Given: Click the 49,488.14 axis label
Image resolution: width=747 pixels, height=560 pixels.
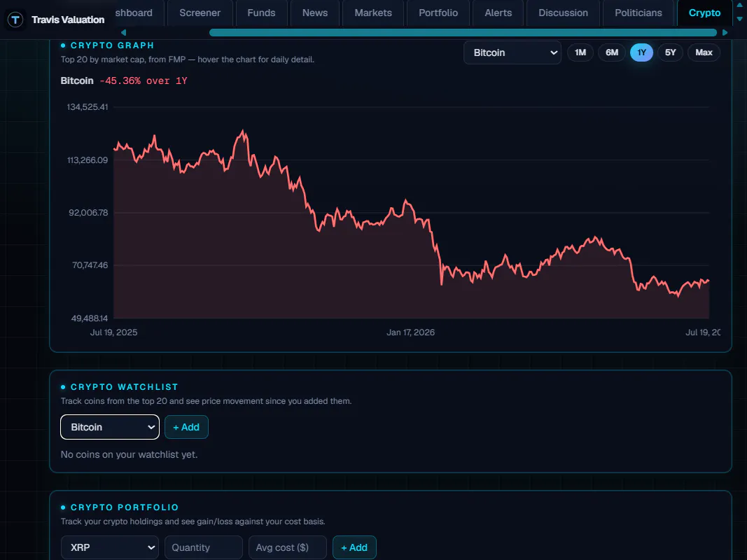Looking at the screenshot, I should (90, 318).
